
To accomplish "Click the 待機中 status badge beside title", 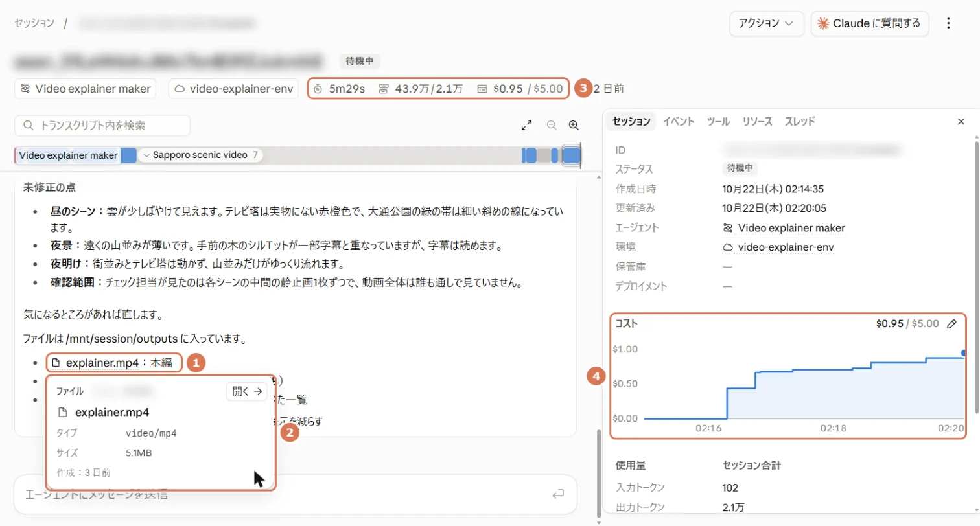I will (x=359, y=62).
